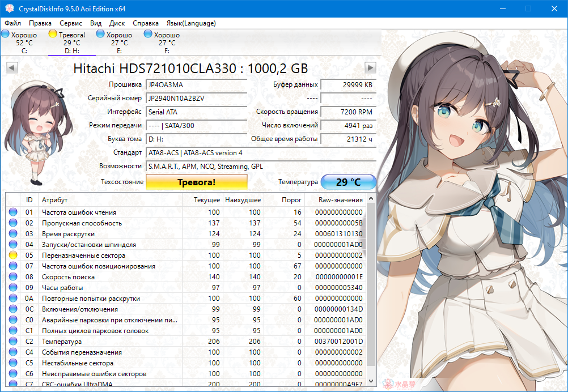This screenshot has height=392, width=568.
Task: Click status orb of attribute 0C row
Action: click(13, 309)
